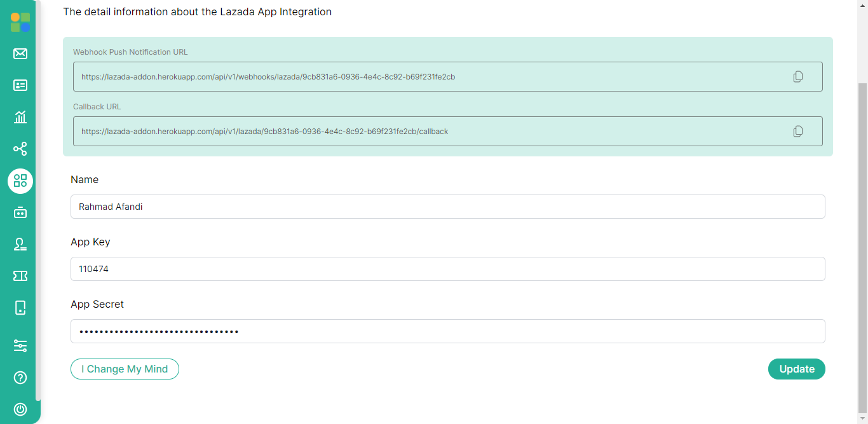Screen dimensions: 868x424
Task: Open the contacts card icon in sidebar
Action: [20, 85]
